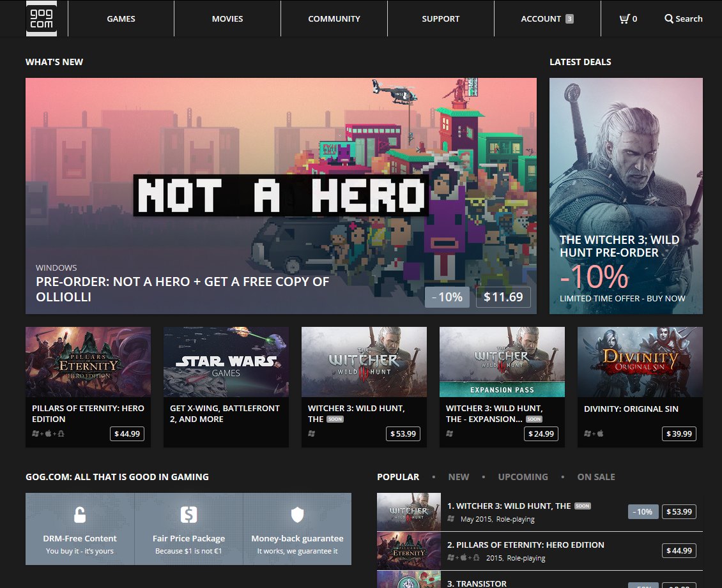722x588 pixels.
Task: Open the Pillars of Eternity Hero Edition card image
Action: (x=88, y=362)
